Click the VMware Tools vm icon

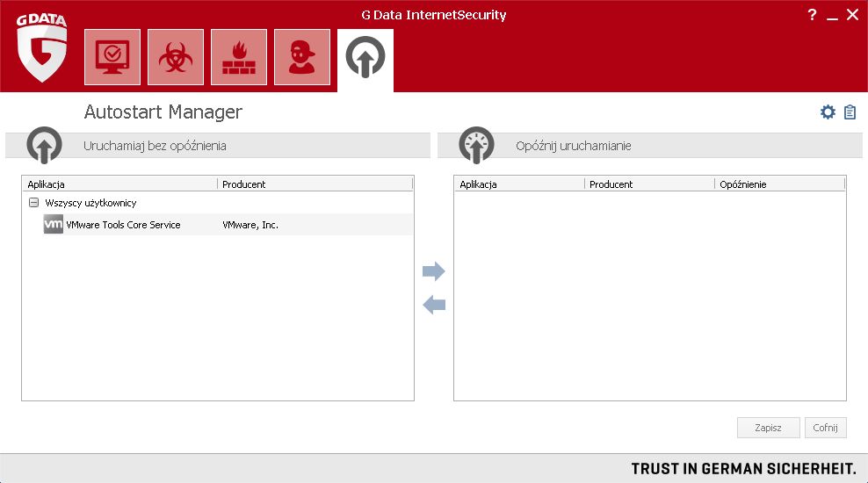tap(53, 224)
